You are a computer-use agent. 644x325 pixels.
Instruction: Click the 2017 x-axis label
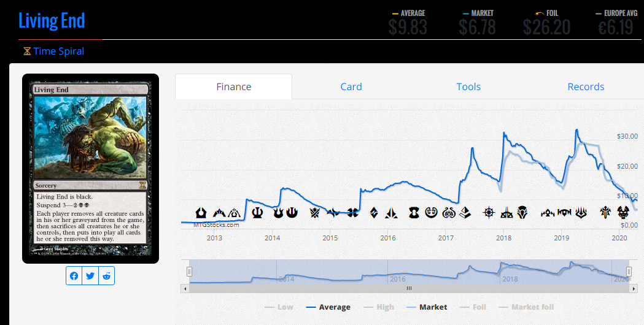pos(446,238)
